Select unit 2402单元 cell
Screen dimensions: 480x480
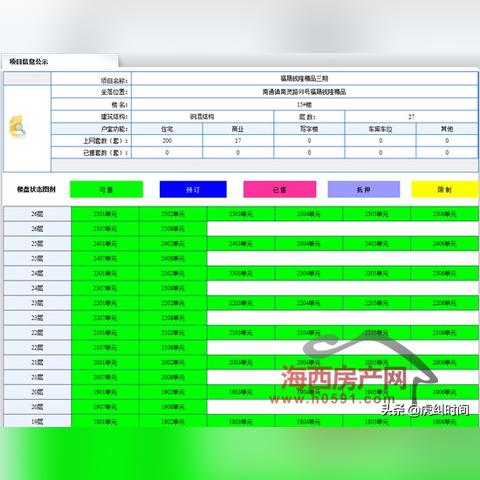pos(173,244)
